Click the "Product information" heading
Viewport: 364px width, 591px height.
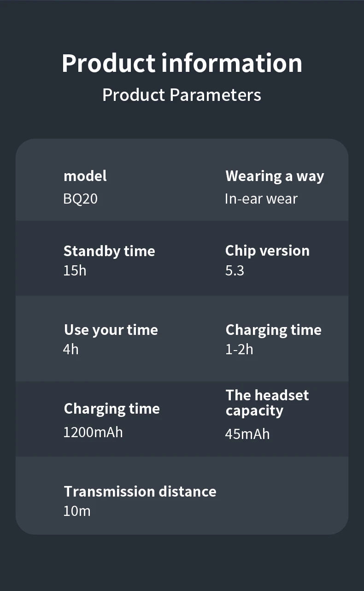tap(182, 63)
